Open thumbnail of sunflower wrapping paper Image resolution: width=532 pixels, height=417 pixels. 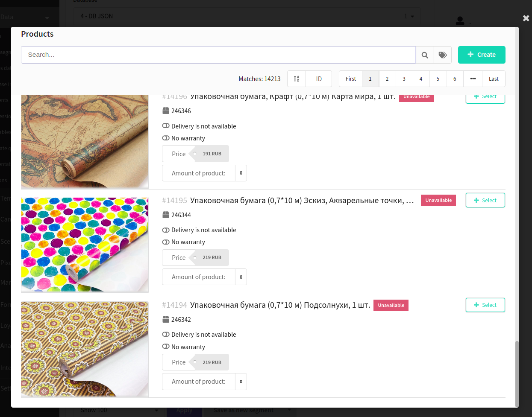pos(85,349)
